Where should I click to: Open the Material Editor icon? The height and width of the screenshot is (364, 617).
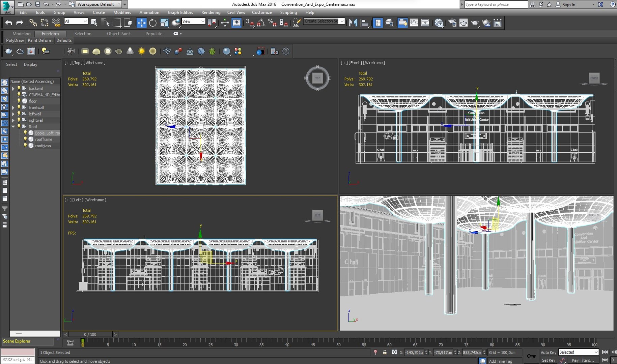[439, 23]
